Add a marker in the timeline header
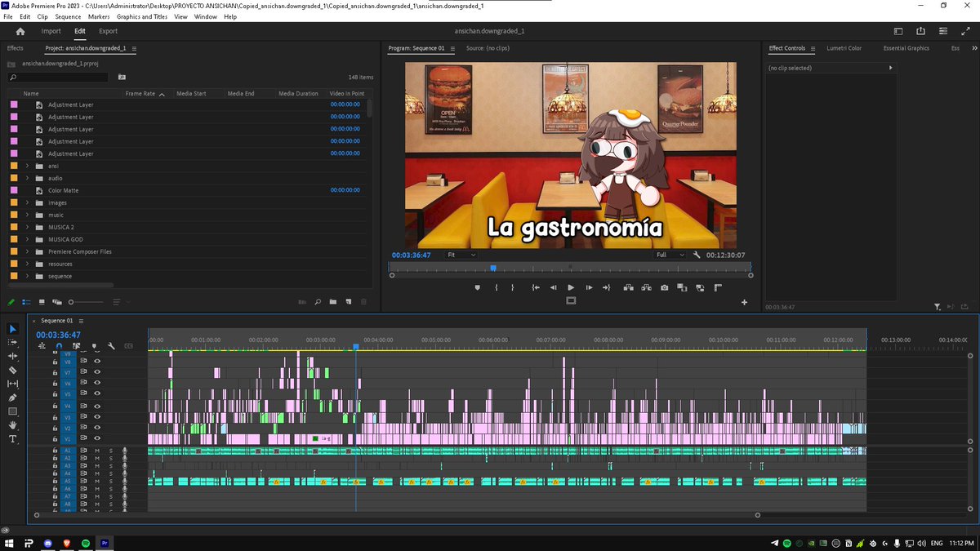The image size is (980, 551). 93,346
